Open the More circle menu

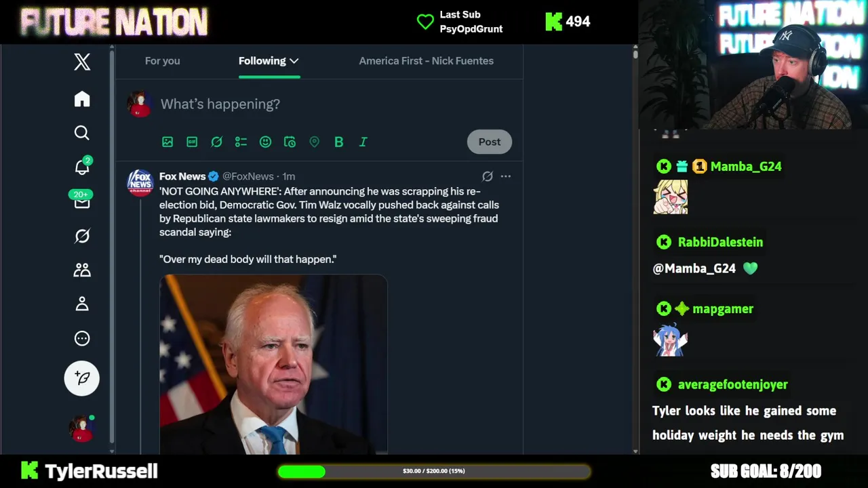coord(82,338)
